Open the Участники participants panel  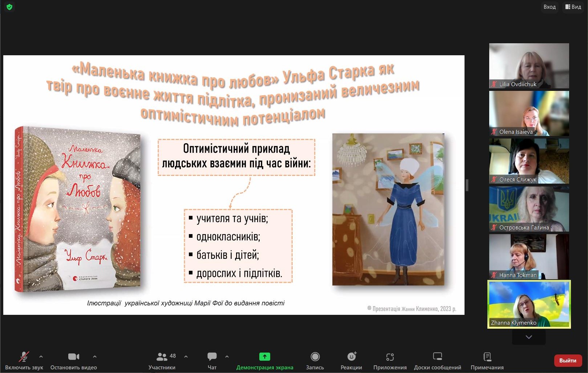(162, 361)
